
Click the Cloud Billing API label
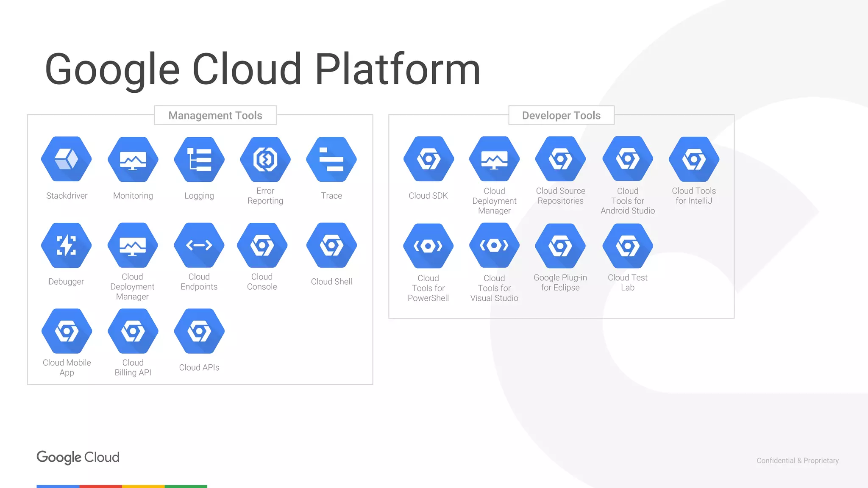point(133,368)
